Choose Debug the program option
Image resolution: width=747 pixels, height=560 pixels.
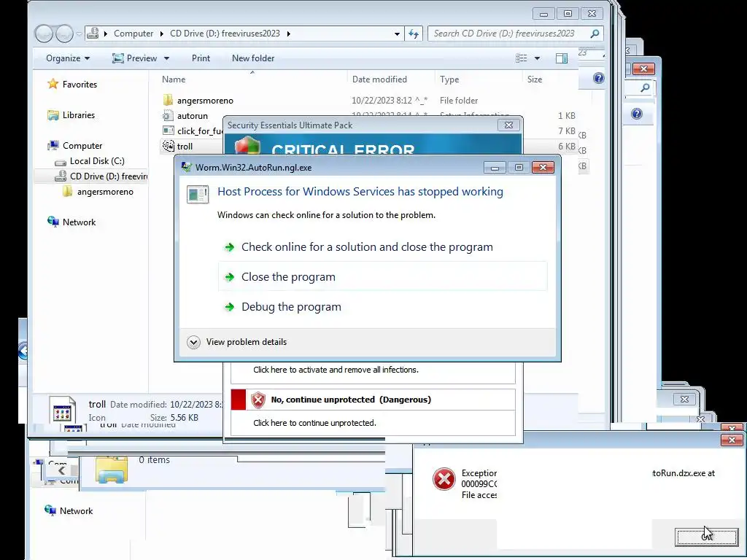pyautogui.click(x=291, y=307)
